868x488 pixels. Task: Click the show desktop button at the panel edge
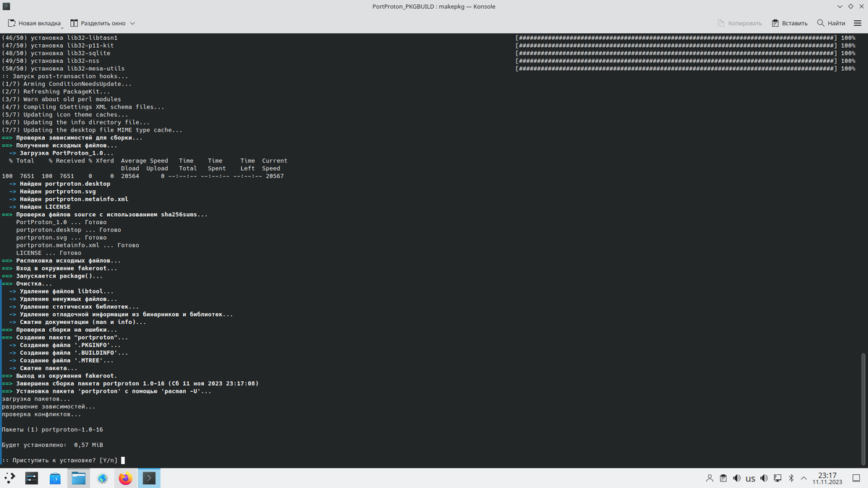(x=856, y=478)
